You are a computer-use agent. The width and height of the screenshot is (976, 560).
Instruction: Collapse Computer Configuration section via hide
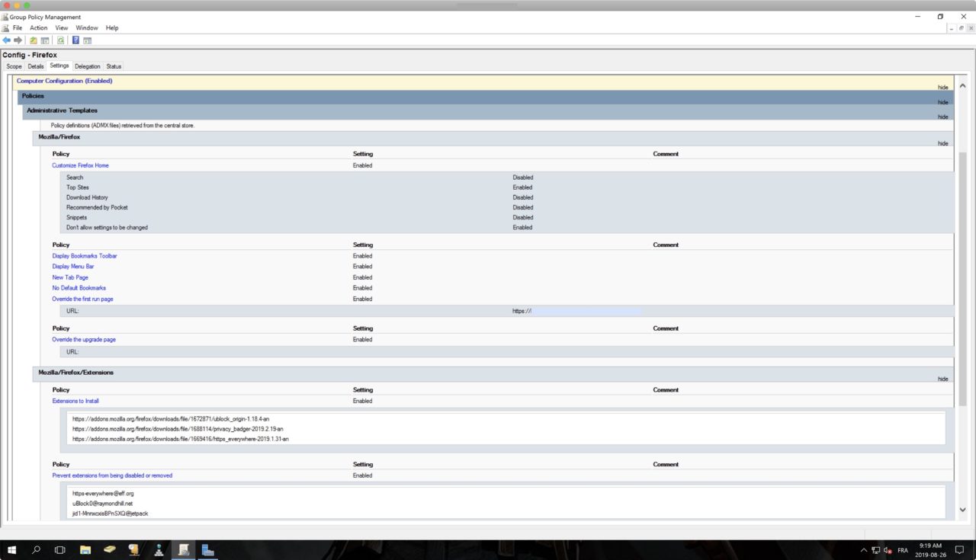[x=943, y=87]
